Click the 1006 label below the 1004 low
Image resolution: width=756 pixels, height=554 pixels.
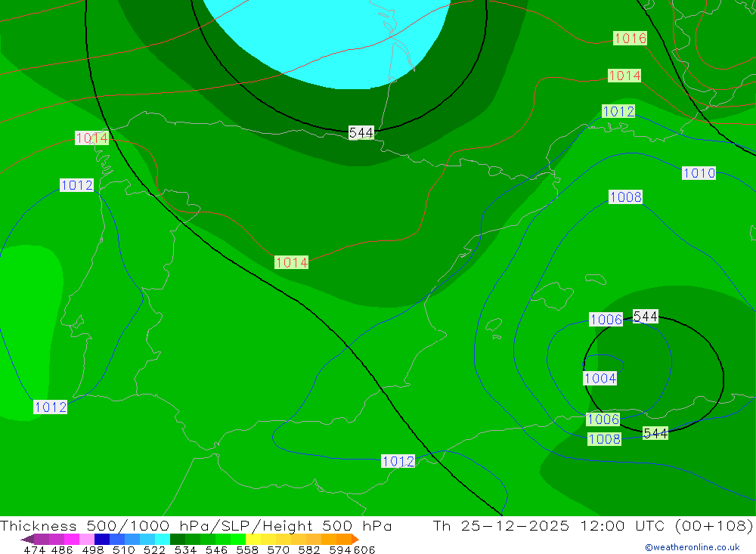(603, 419)
